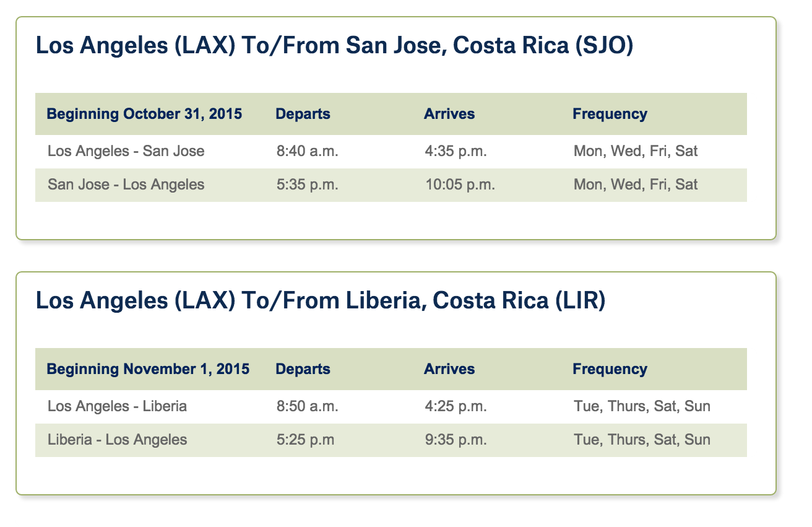This screenshot has width=812, height=527.
Task: Select 'Beginning October 31, 2015' header cell
Action: 145,114
